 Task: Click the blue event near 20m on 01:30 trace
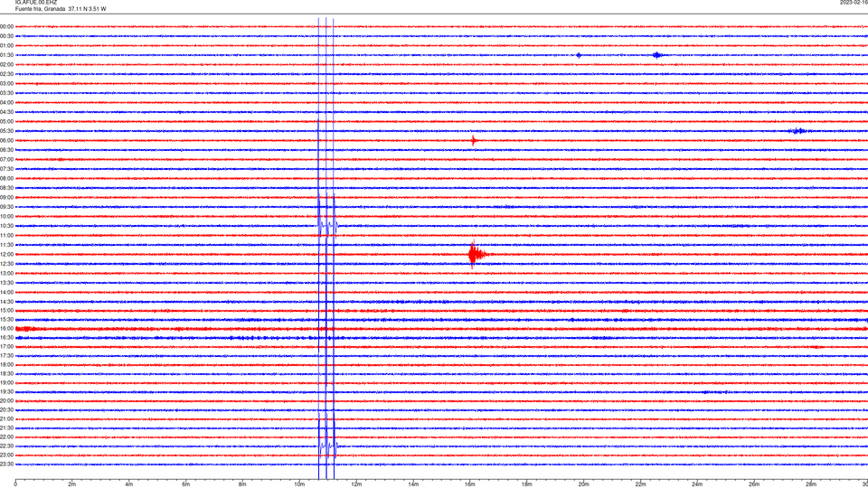tap(579, 55)
